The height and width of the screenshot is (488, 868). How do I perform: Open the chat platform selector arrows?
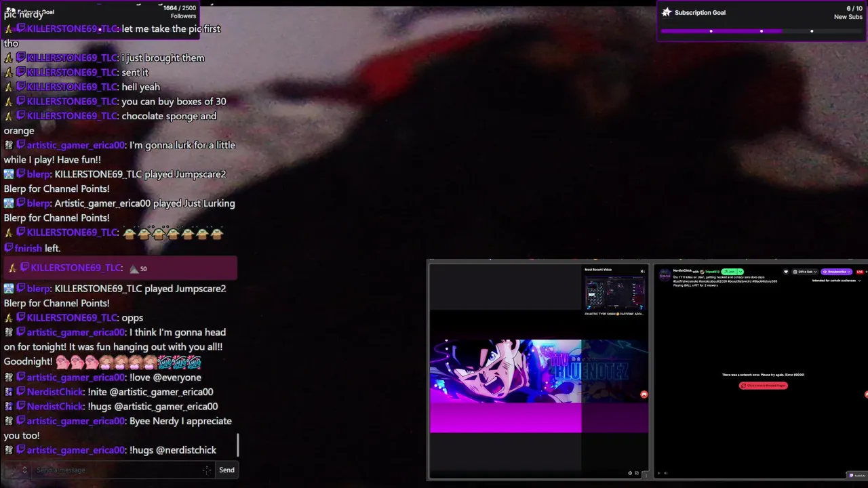24,470
